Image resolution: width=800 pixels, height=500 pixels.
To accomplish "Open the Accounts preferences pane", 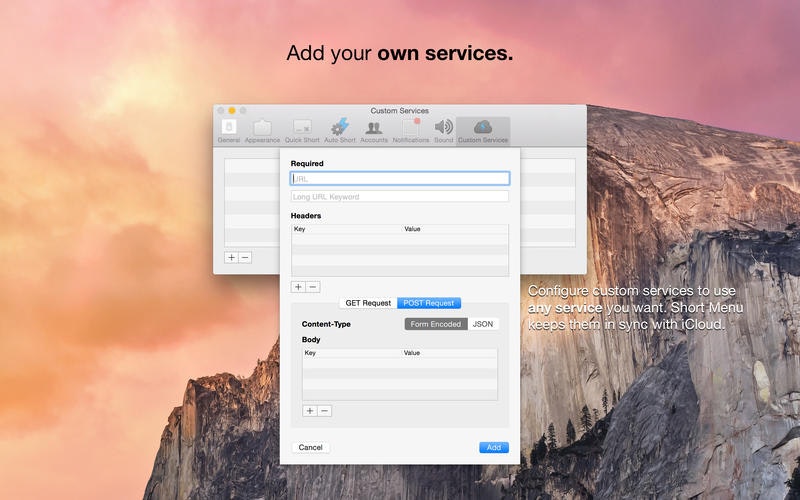I will click(x=374, y=131).
